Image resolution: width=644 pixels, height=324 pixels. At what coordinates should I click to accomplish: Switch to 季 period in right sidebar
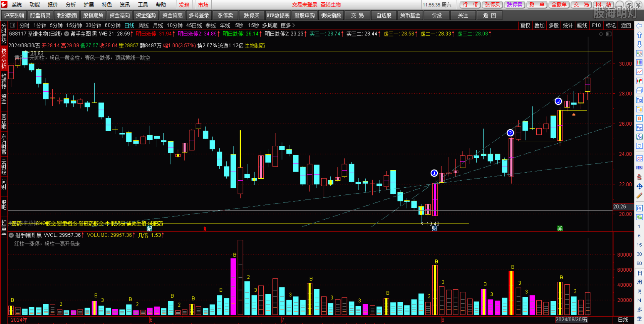(639, 319)
